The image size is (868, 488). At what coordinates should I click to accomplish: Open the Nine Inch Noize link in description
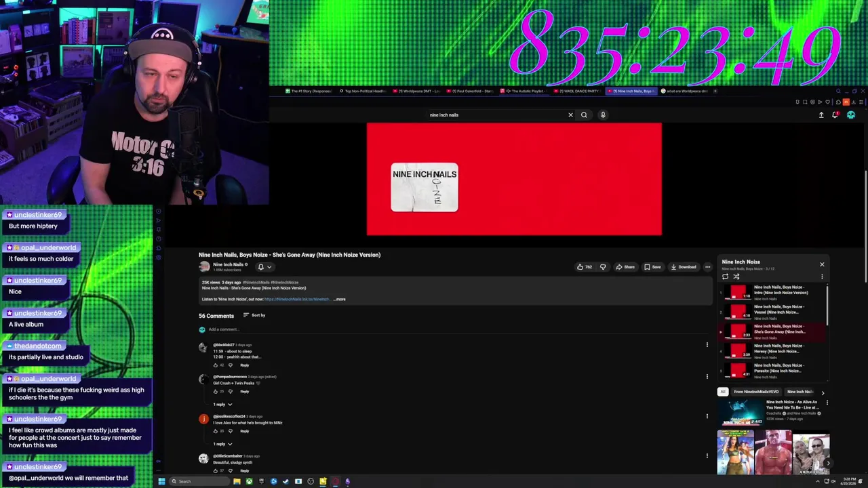[x=296, y=299]
